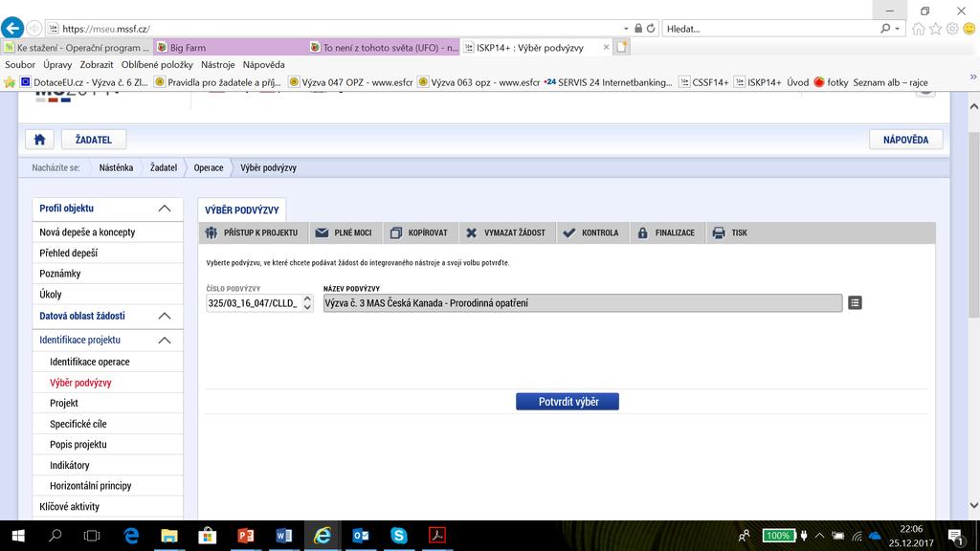This screenshot has width=980, height=551.
Task: Open the Číslo podvýzvy spinner arrows
Action: [x=307, y=303]
